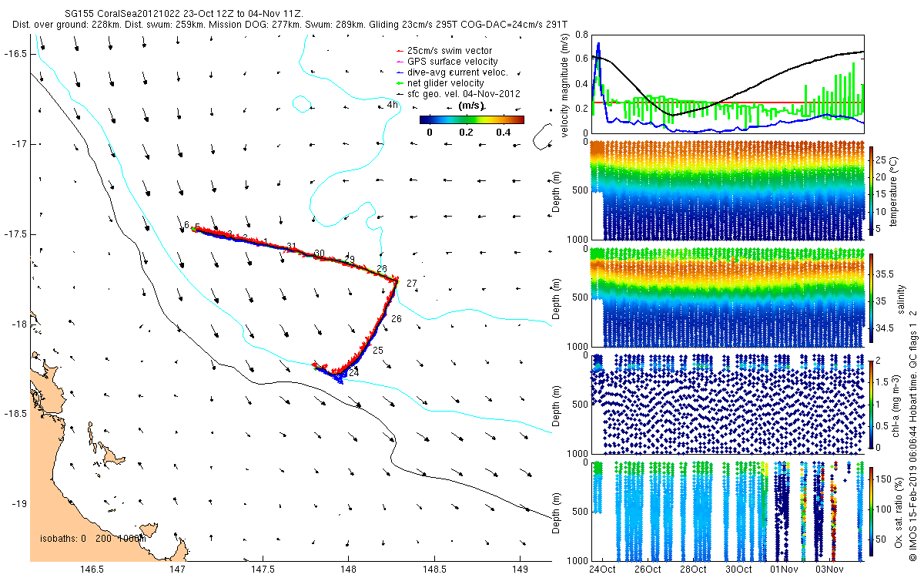Click day marker '31' on the glider track
The width and height of the screenshot is (924, 578).
[x=291, y=247]
